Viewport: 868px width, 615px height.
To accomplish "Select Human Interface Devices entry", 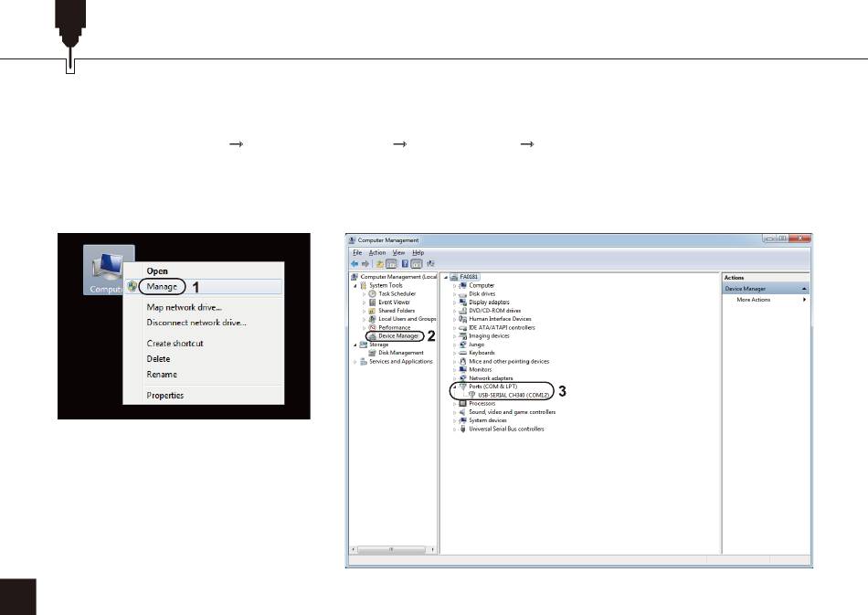I will click(x=500, y=319).
